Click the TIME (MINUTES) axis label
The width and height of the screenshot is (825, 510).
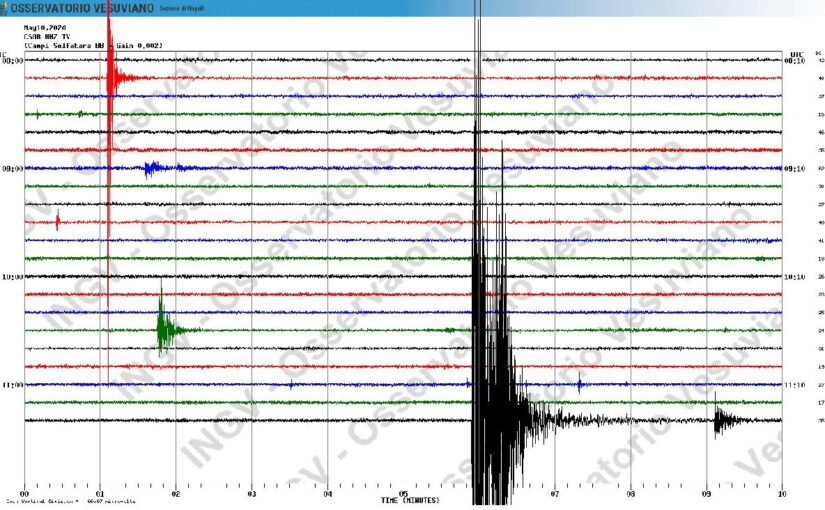pyautogui.click(x=410, y=500)
